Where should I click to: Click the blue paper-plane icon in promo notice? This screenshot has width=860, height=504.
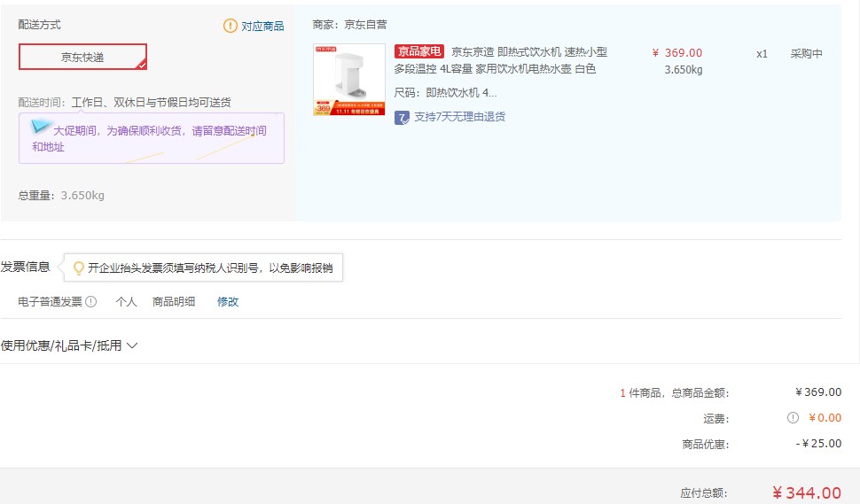40,127
